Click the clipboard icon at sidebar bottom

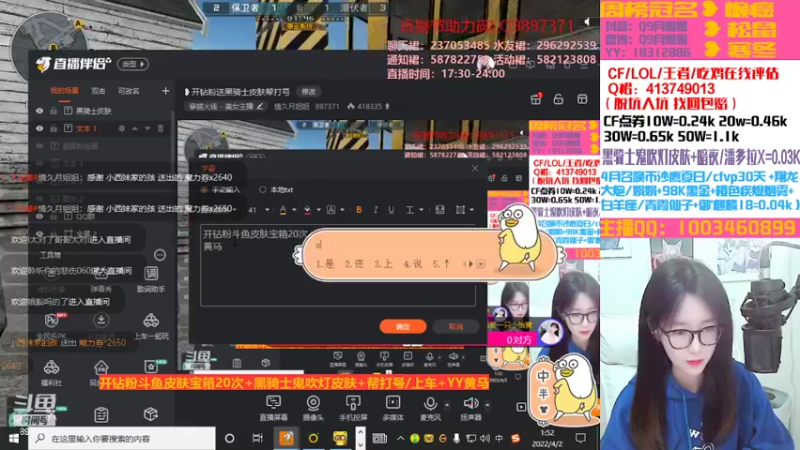(x=101, y=415)
